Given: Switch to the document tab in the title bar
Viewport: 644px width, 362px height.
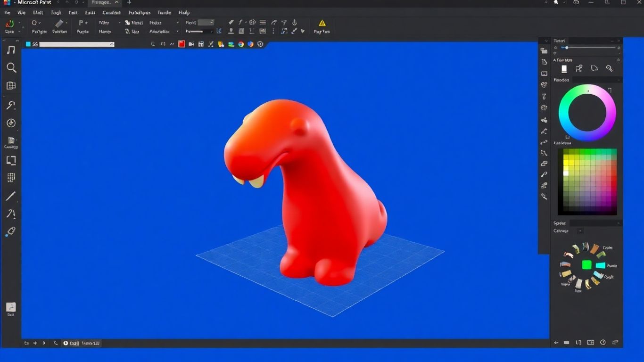Looking at the screenshot, I should click(x=101, y=2).
